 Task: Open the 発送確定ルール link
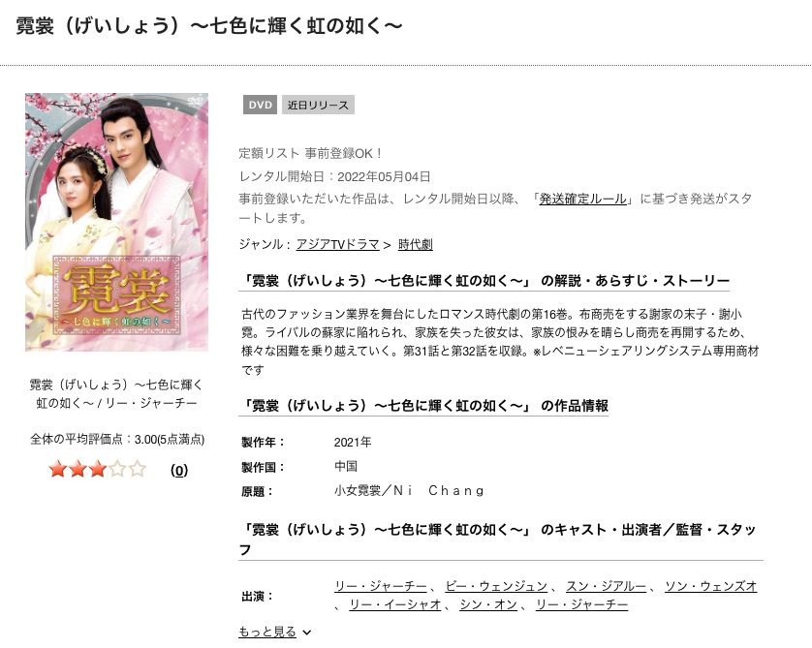coord(582,199)
